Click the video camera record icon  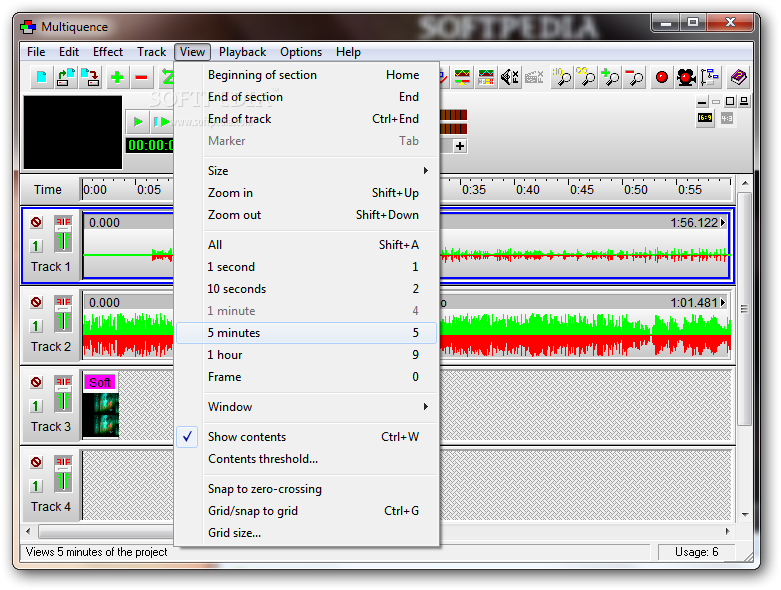tap(686, 78)
